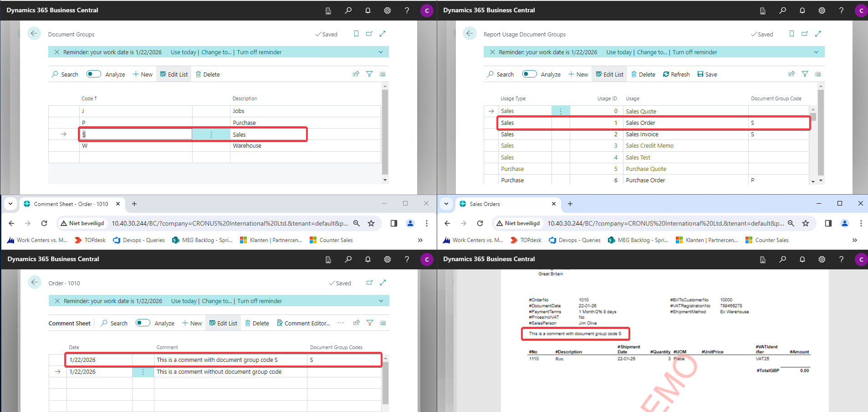Open share icon in Comment Sheet toolbar
The height and width of the screenshot is (412, 868).
(x=356, y=323)
